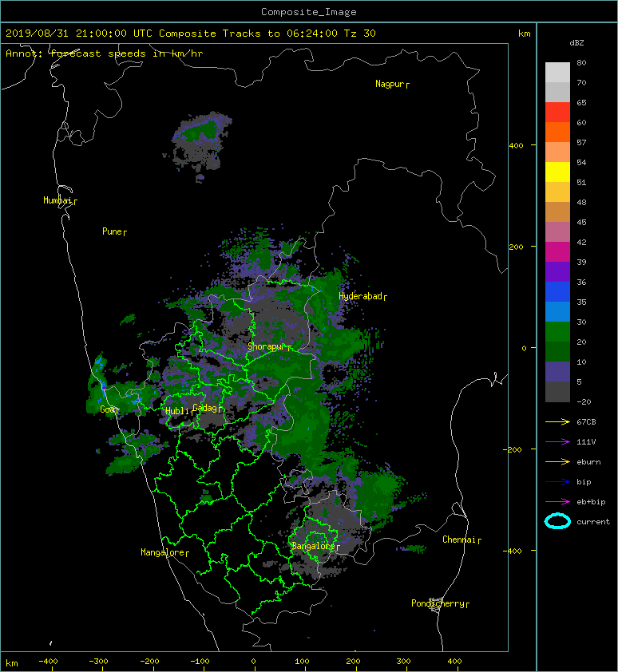Click the -200 mark on the vertical km axis

click(513, 449)
